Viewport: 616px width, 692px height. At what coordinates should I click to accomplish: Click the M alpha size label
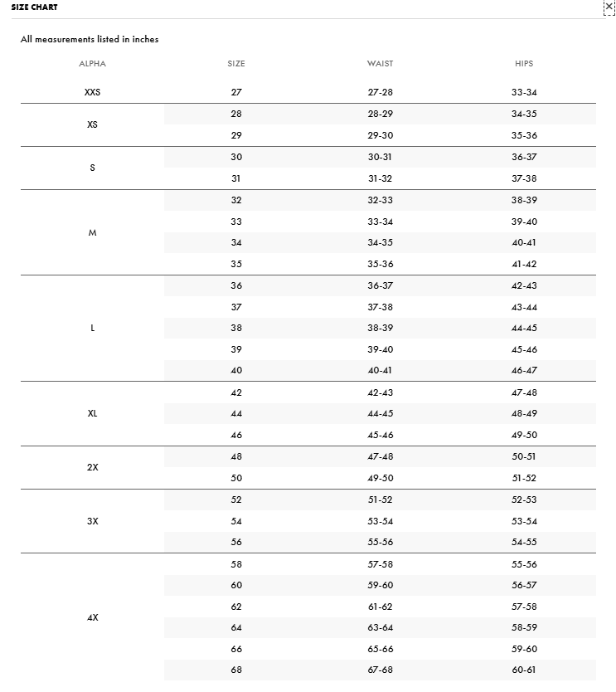[x=93, y=233]
